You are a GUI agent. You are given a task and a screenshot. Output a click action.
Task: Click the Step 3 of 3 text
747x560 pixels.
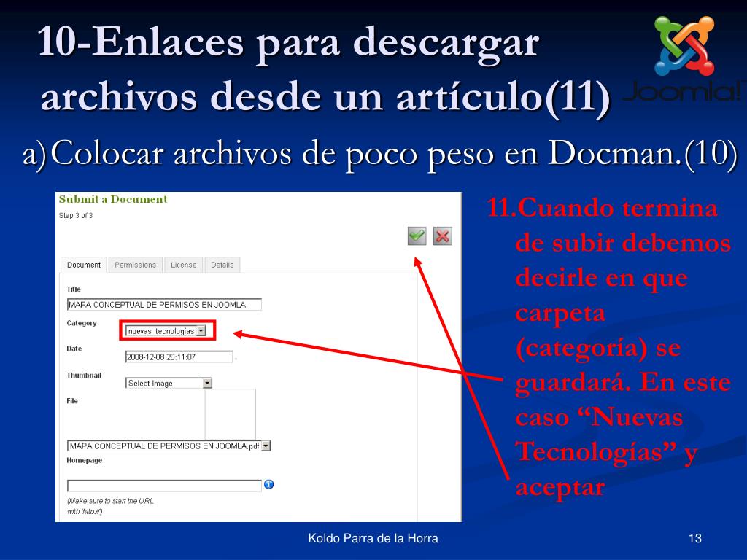[76, 215]
